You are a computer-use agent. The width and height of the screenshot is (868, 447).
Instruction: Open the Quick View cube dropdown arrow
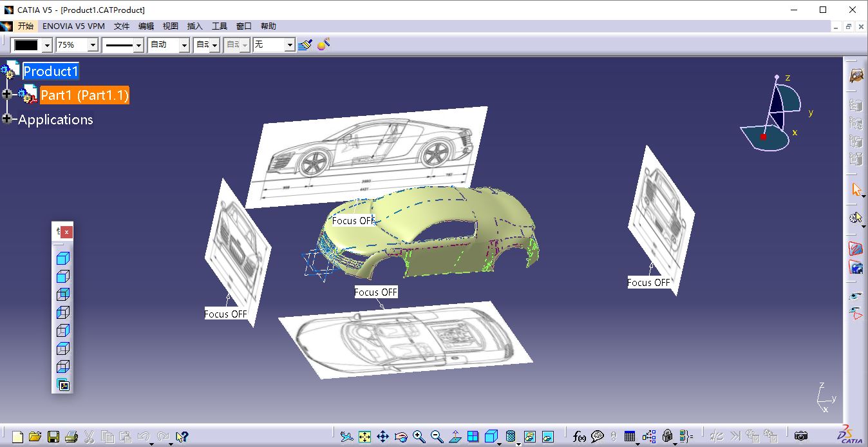pos(500,443)
